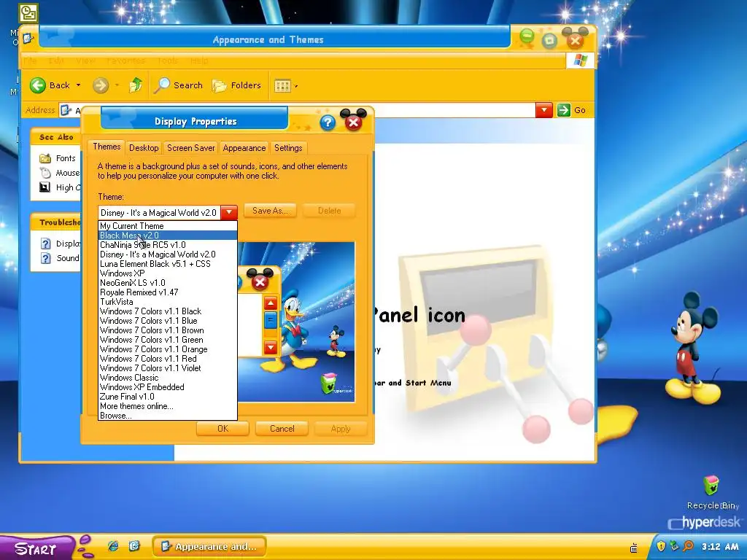Click the green Go arrow button
Screen dimensions: 747x560
click(x=564, y=110)
